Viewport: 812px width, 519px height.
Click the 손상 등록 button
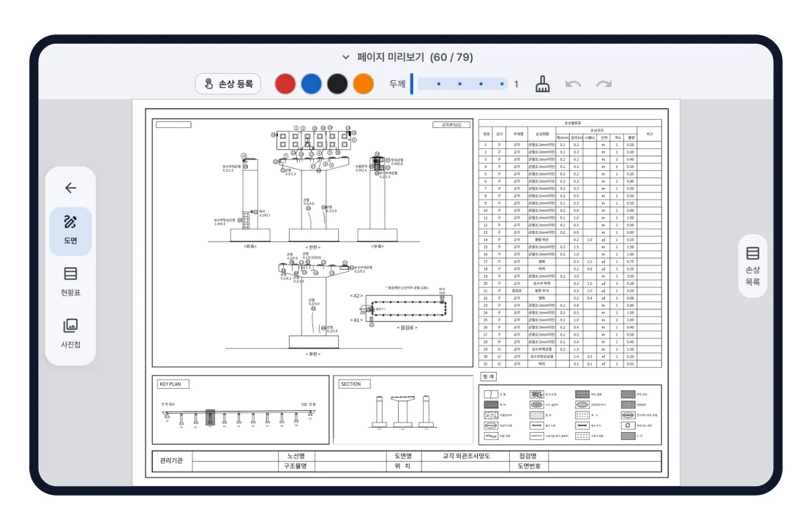coord(228,84)
